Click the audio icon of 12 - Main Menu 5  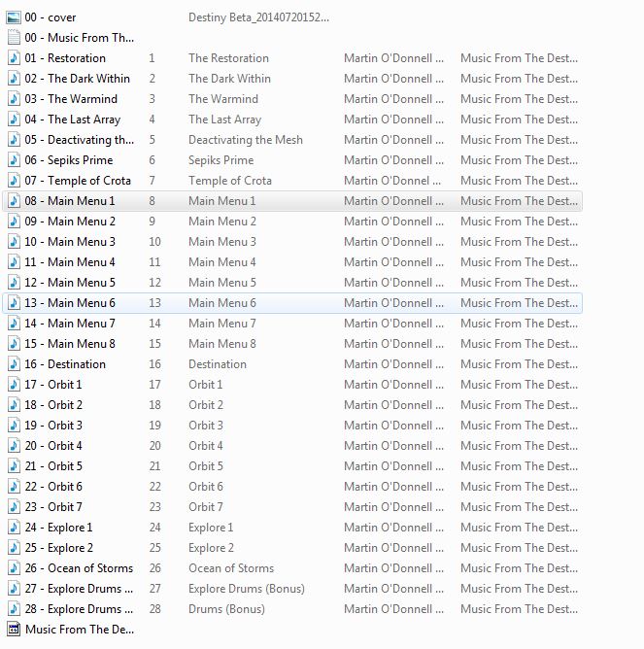point(14,283)
